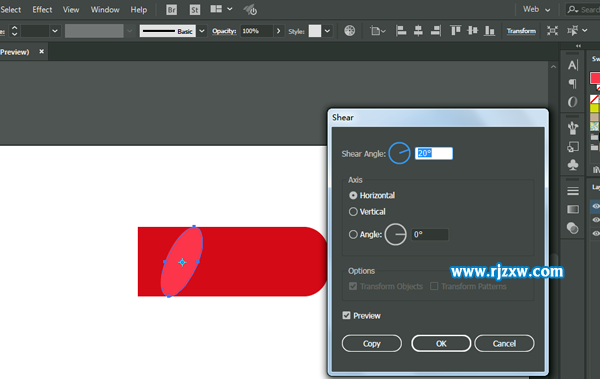Click the GPU performance rocket icon

[x=250, y=10]
